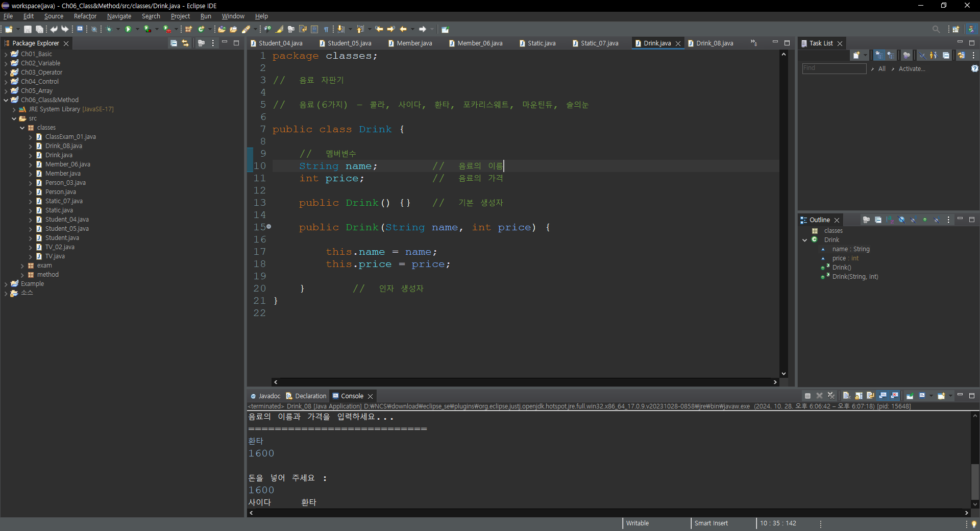The image size is (980, 531).
Task: Click the Next Annotation arrow icon
Action: click(x=341, y=29)
